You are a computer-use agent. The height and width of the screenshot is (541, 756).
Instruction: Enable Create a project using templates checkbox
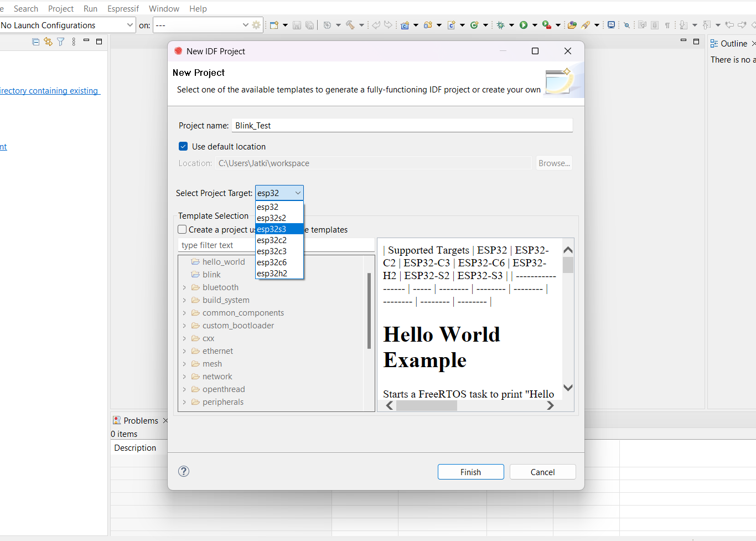tap(182, 229)
